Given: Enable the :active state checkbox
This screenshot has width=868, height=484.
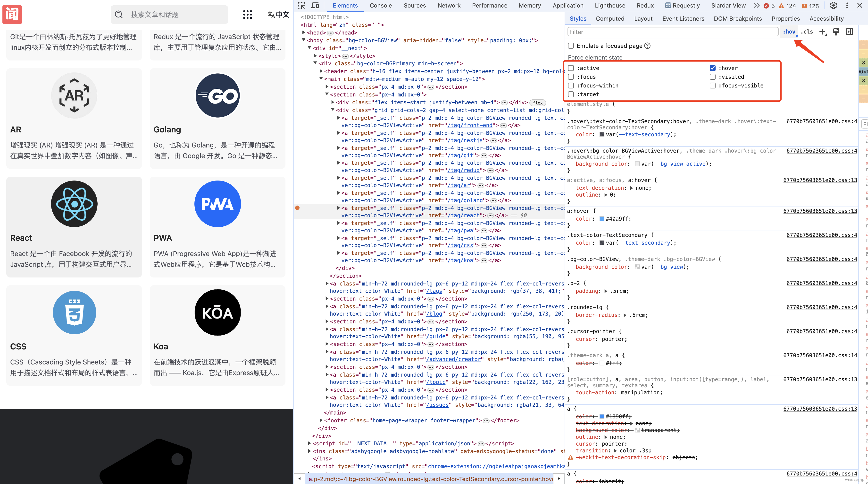Looking at the screenshot, I should point(571,68).
